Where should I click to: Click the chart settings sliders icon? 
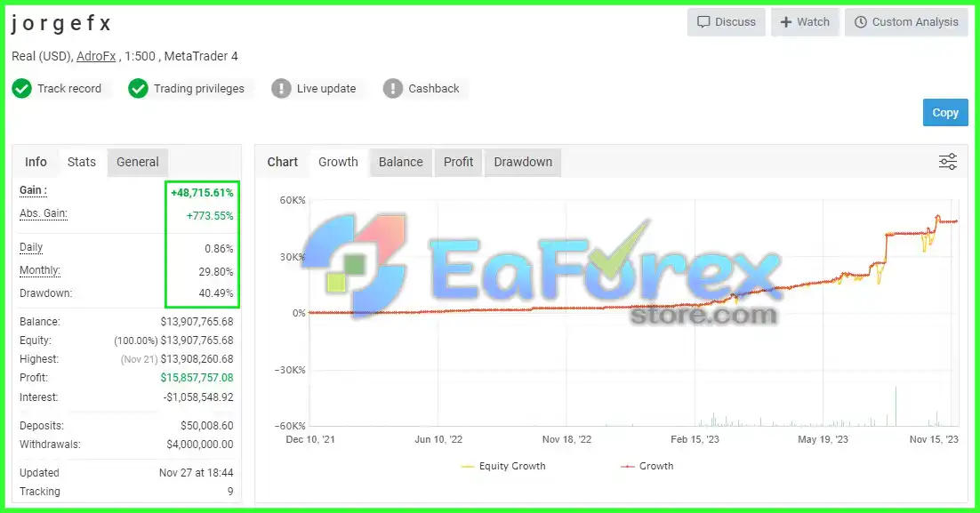tap(947, 162)
